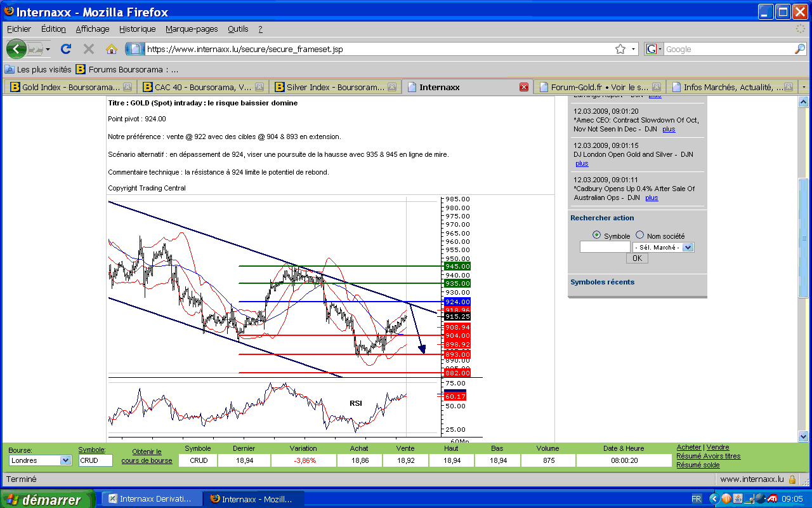Open the Bourse Londres dropdown
Image resolution: width=812 pixels, height=508 pixels.
click(x=41, y=460)
